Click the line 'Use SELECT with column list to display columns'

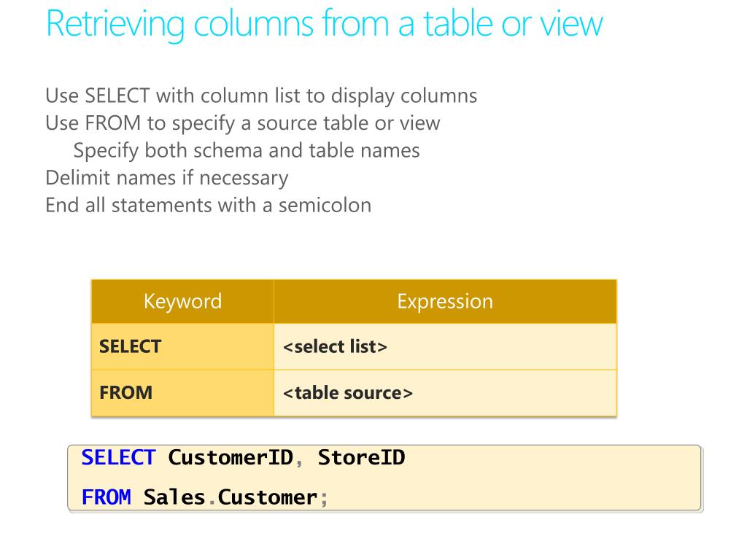(x=261, y=96)
